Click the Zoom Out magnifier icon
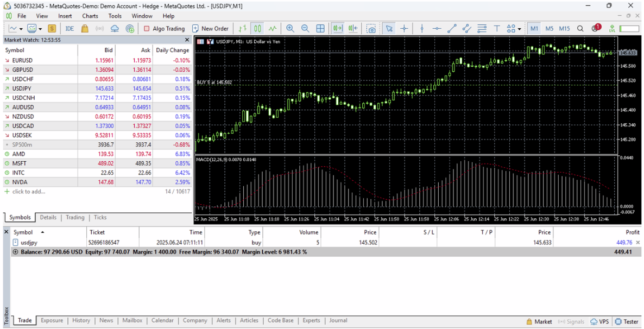The width and height of the screenshot is (644, 329). point(305,29)
